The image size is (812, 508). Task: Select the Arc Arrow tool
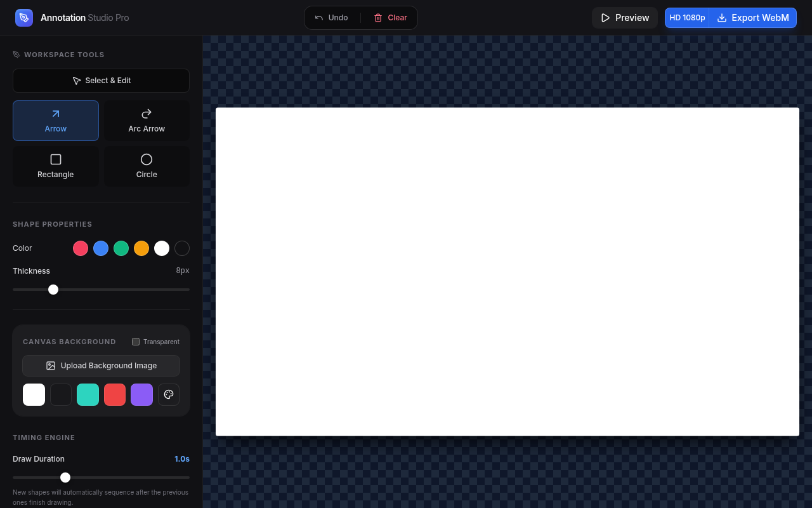pyautogui.click(x=147, y=121)
